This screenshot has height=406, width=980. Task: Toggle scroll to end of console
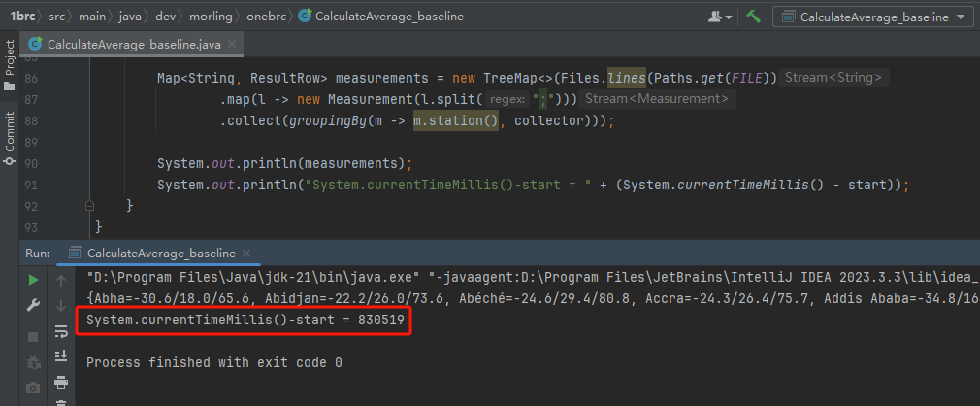tap(60, 355)
